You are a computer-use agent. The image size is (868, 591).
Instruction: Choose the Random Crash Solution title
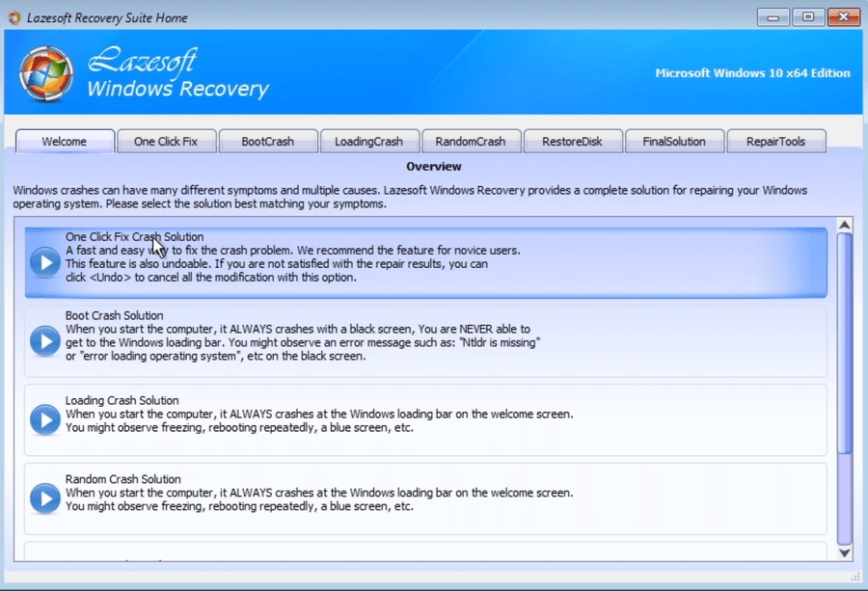click(x=122, y=479)
